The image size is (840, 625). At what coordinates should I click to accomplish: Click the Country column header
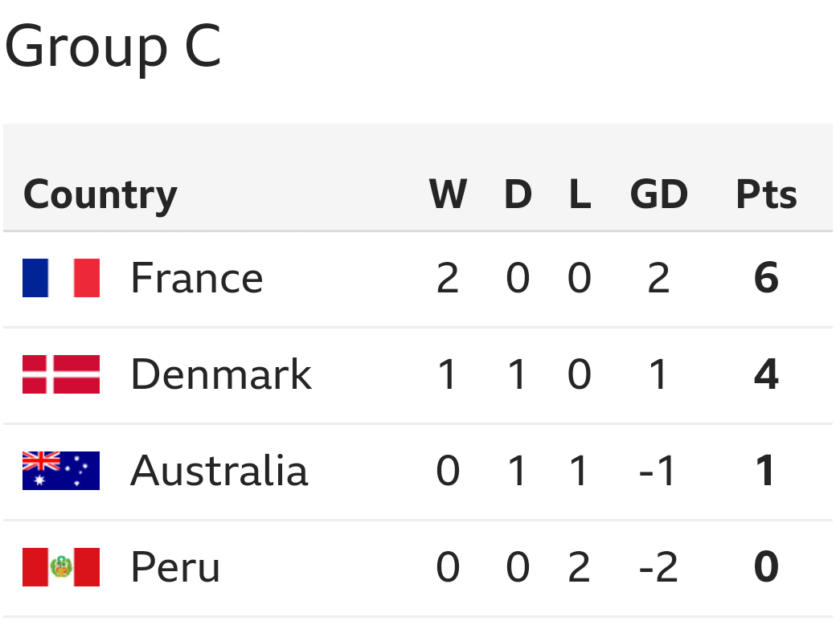point(100,195)
